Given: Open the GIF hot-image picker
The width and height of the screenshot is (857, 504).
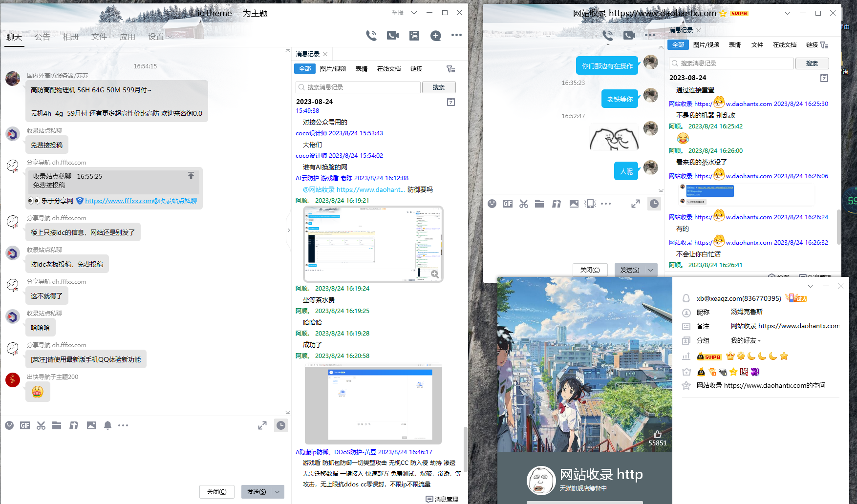Looking at the screenshot, I should tap(24, 425).
